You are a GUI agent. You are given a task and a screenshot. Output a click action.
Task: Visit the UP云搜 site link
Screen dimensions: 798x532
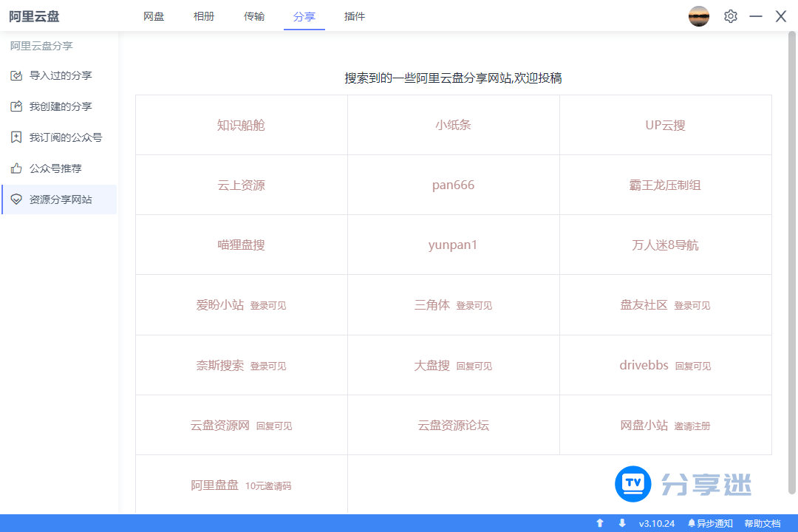point(664,124)
